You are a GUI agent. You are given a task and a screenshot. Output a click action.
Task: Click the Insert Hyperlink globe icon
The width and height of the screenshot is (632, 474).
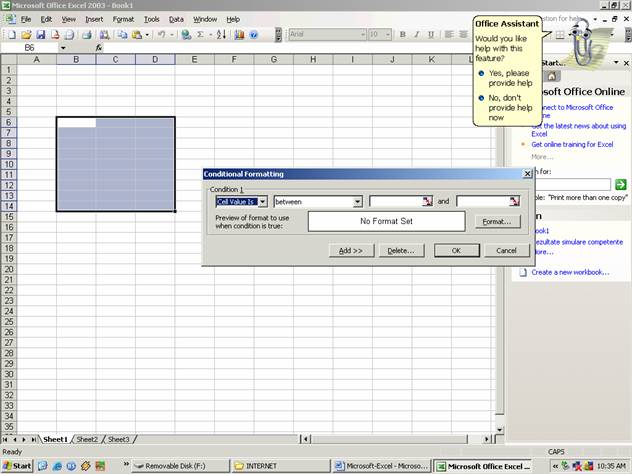pyautogui.click(x=186, y=35)
